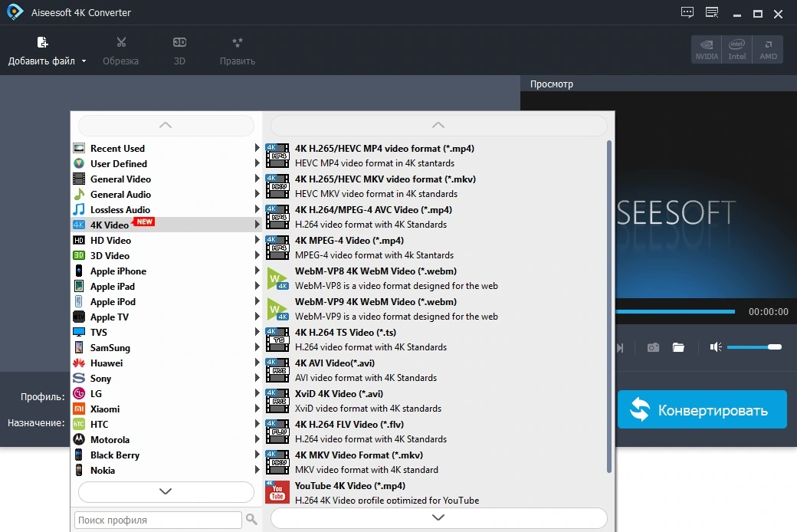Toggle AMD hardware acceleration
This screenshot has width=797, height=532.
tap(768, 49)
